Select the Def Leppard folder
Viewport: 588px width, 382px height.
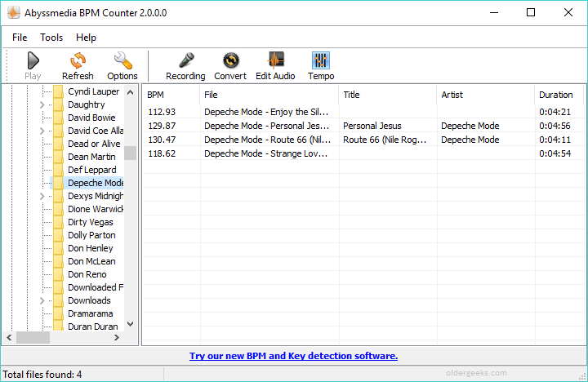(91, 171)
